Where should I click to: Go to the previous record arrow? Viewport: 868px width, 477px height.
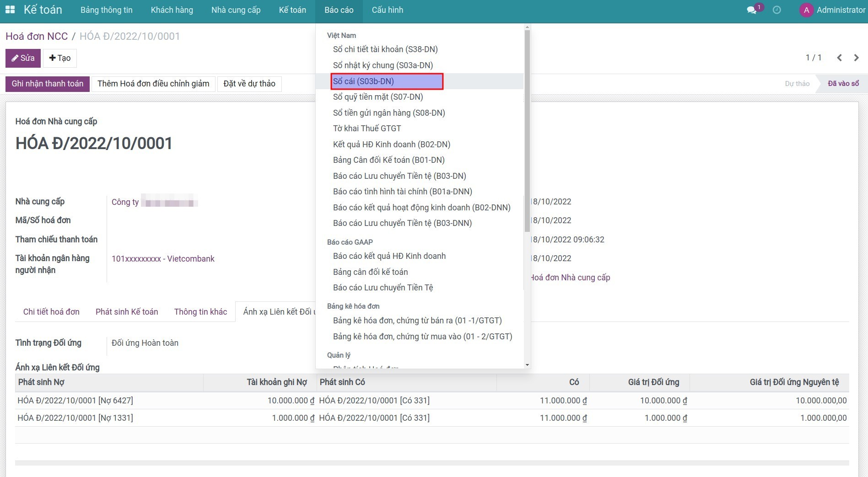point(839,58)
